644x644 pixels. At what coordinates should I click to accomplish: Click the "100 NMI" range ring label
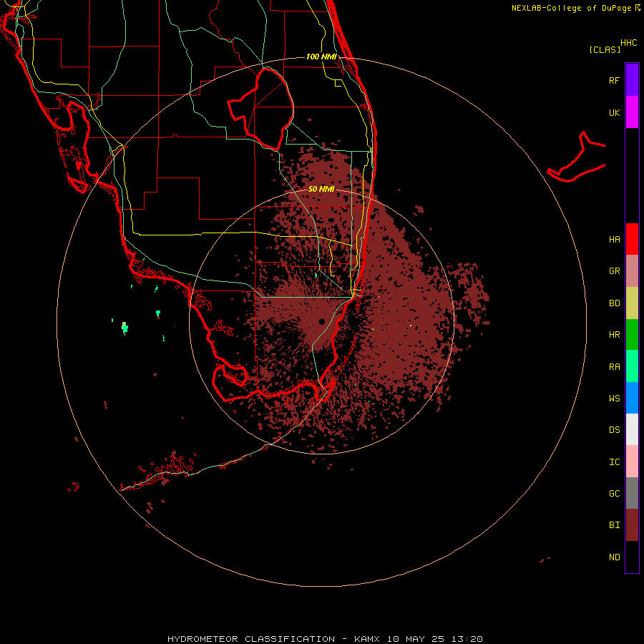[x=321, y=57]
